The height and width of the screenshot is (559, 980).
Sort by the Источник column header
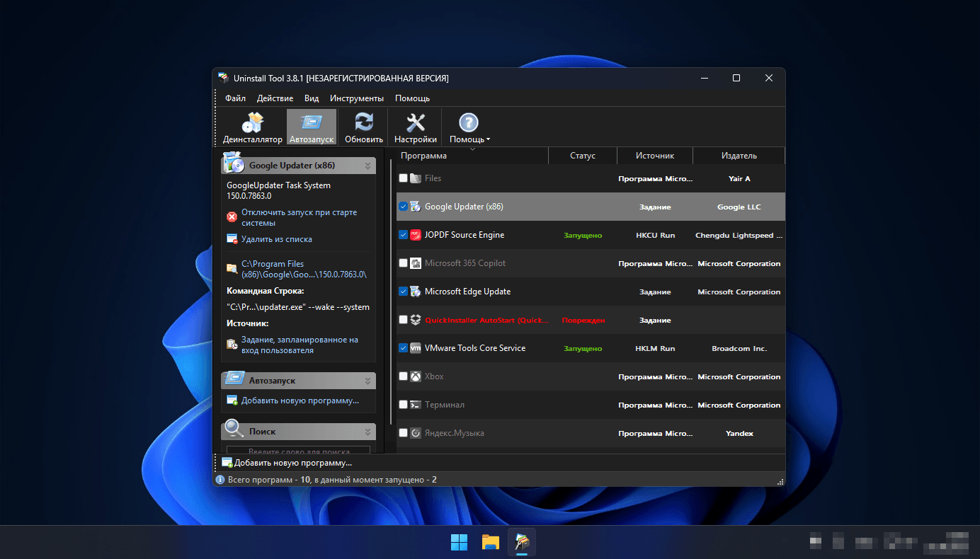click(x=655, y=156)
